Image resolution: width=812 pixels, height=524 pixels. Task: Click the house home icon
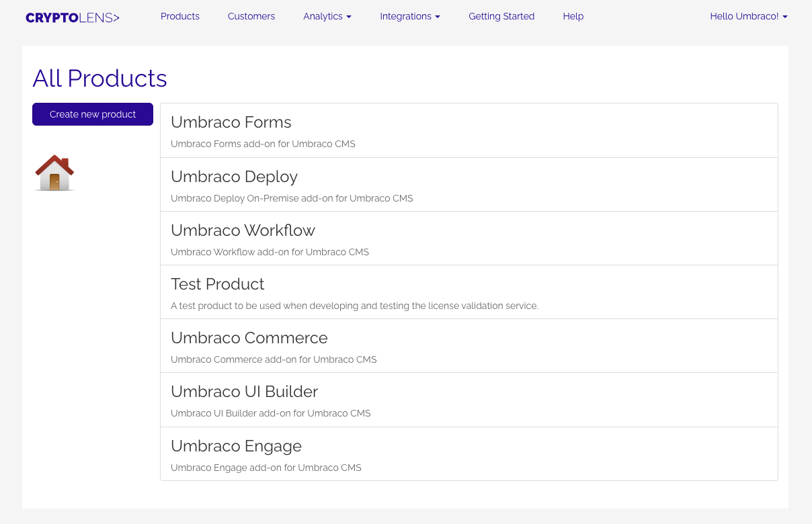[54, 173]
